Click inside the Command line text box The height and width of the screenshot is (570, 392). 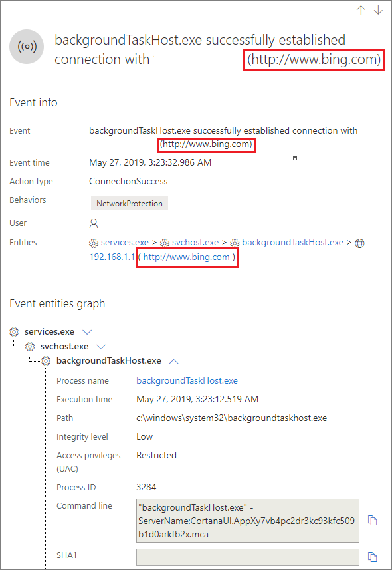pyautogui.click(x=248, y=521)
